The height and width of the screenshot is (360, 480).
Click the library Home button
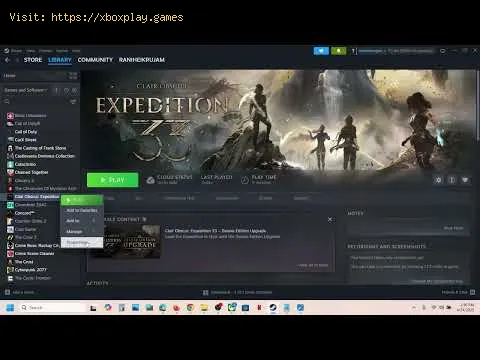(x=9, y=76)
